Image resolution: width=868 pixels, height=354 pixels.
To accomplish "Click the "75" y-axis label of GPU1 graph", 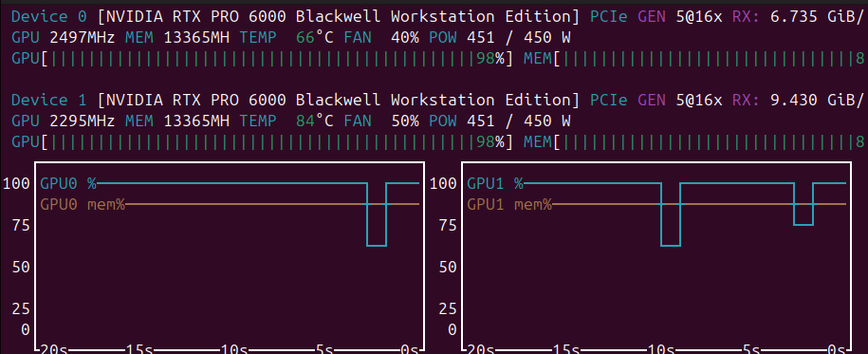I will pos(448,225).
